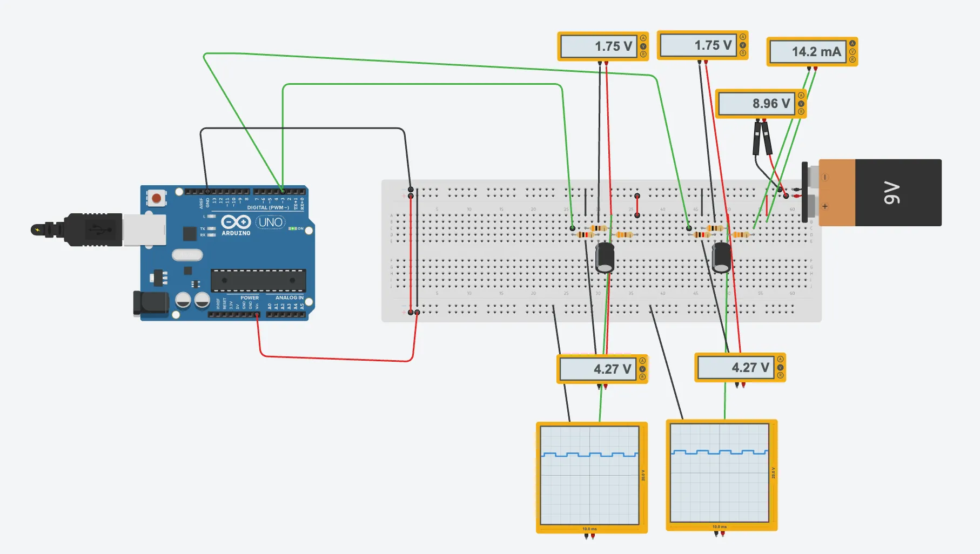This screenshot has width=980, height=554.
Task: Switch bottom-right 4.27 V multimeter to amperage mode
Action: (x=780, y=360)
